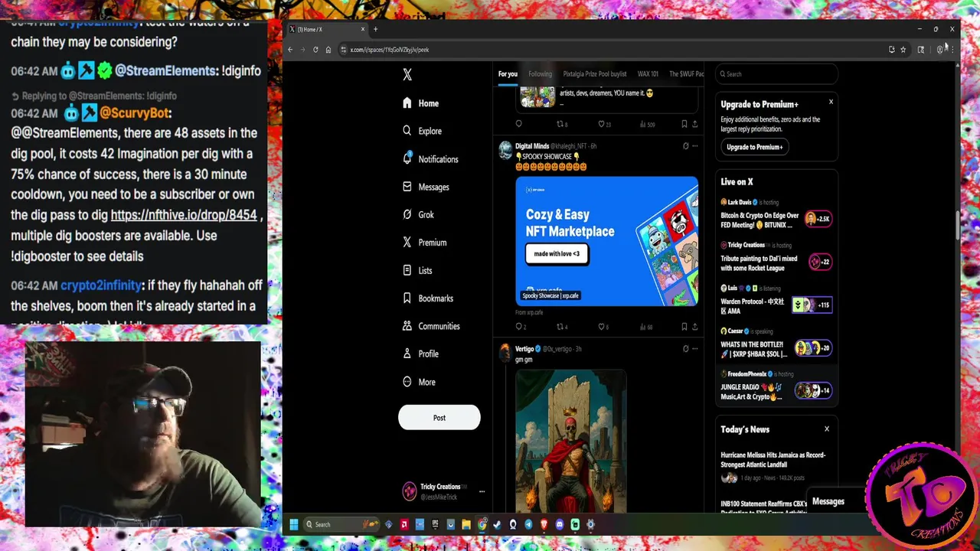Image resolution: width=980 pixels, height=551 pixels.
Task: Open the WAX 101 tab
Action: tap(648, 74)
